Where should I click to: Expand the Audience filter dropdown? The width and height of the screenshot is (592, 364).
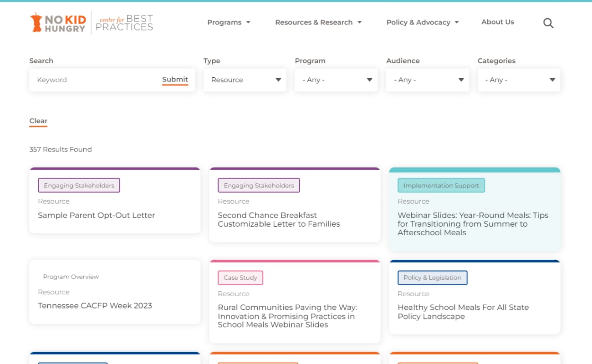point(428,80)
